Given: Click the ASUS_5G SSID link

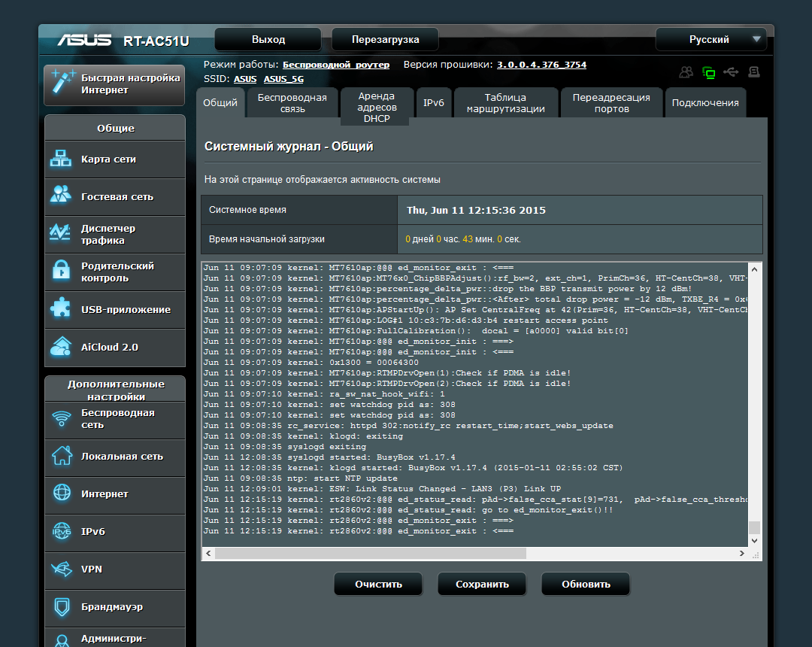Looking at the screenshot, I should point(283,79).
